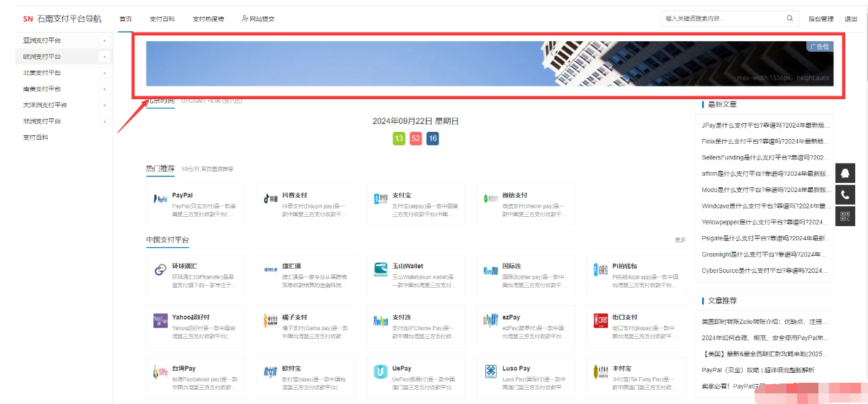Click the search magnifier icon
Image resolution: width=868 pixels, height=404 pixels.
coord(789,18)
